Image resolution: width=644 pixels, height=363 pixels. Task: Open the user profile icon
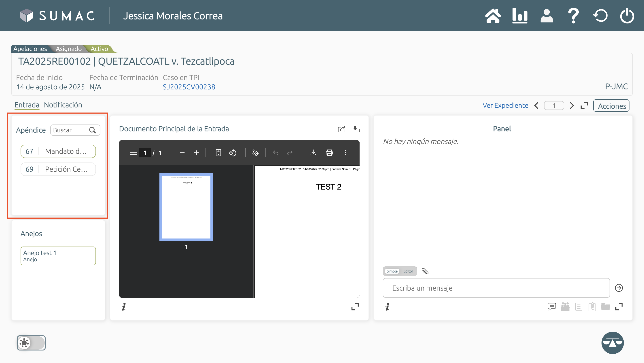point(547,16)
